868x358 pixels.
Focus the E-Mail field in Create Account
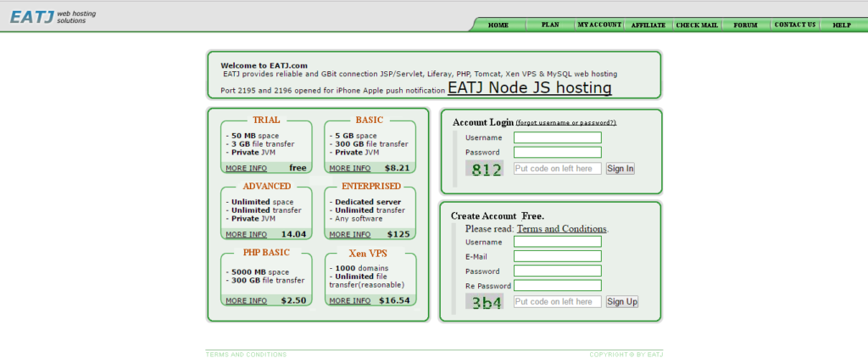557,256
